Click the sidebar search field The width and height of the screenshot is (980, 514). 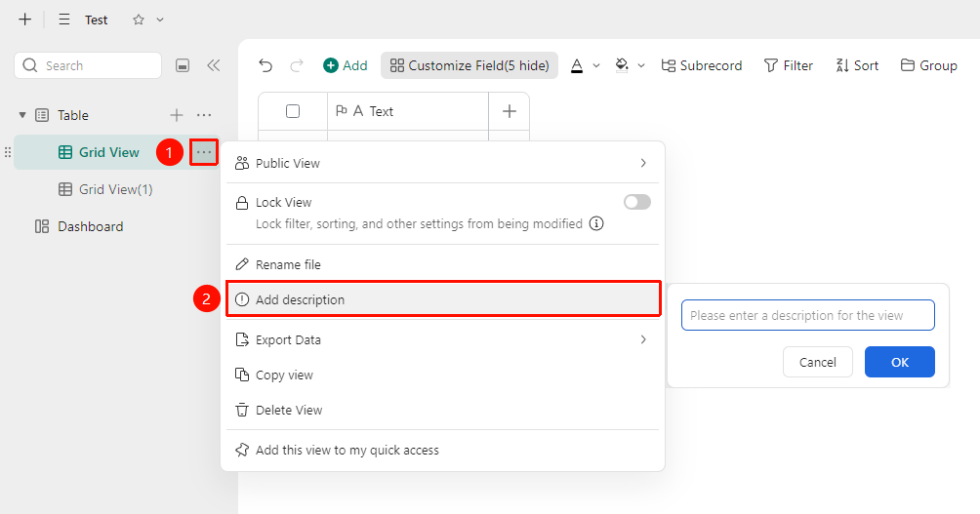(88, 65)
